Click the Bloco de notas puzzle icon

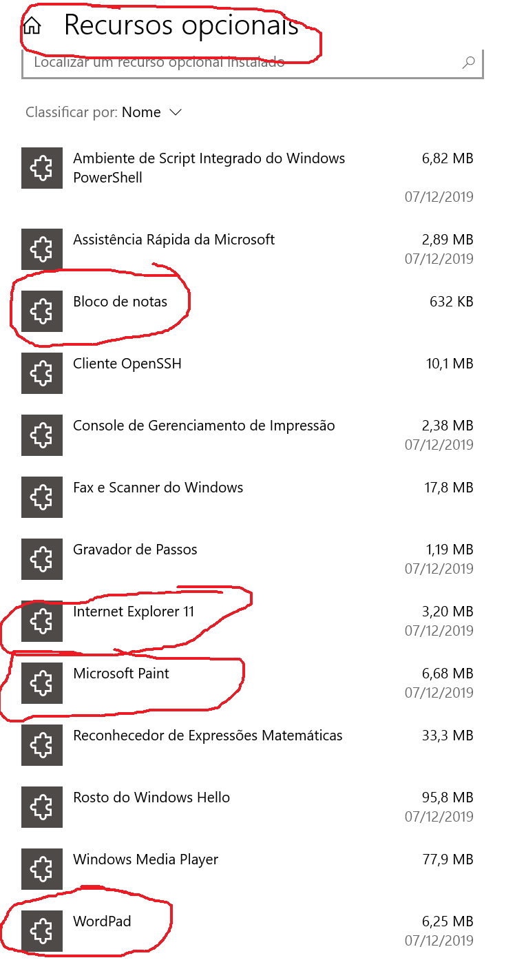tap(42, 311)
